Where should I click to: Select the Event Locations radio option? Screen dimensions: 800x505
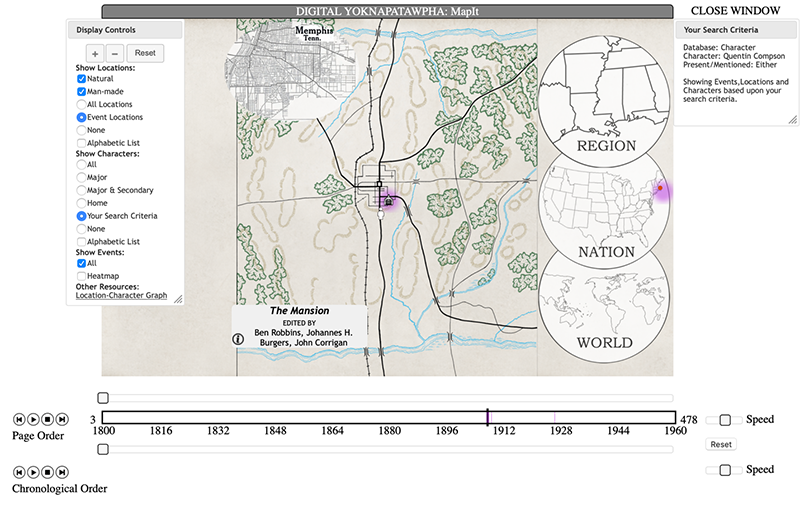tap(81, 117)
